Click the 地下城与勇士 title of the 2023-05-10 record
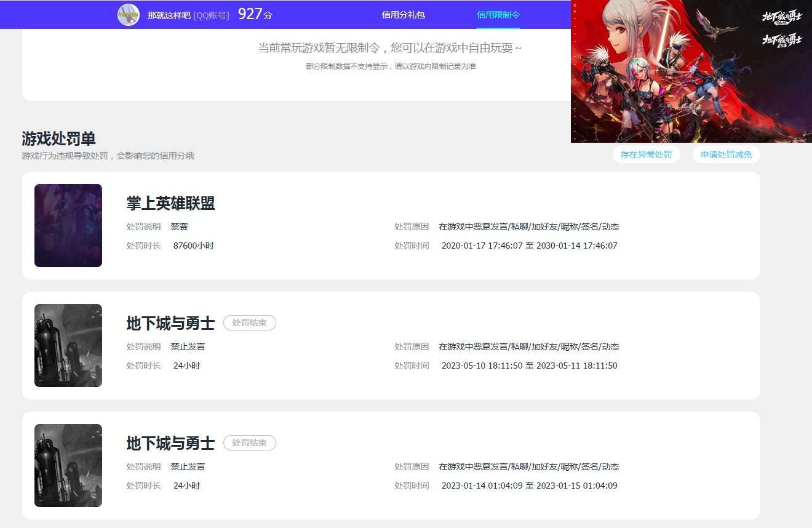This screenshot has height=528, width=812. click(x=170, y=323)
